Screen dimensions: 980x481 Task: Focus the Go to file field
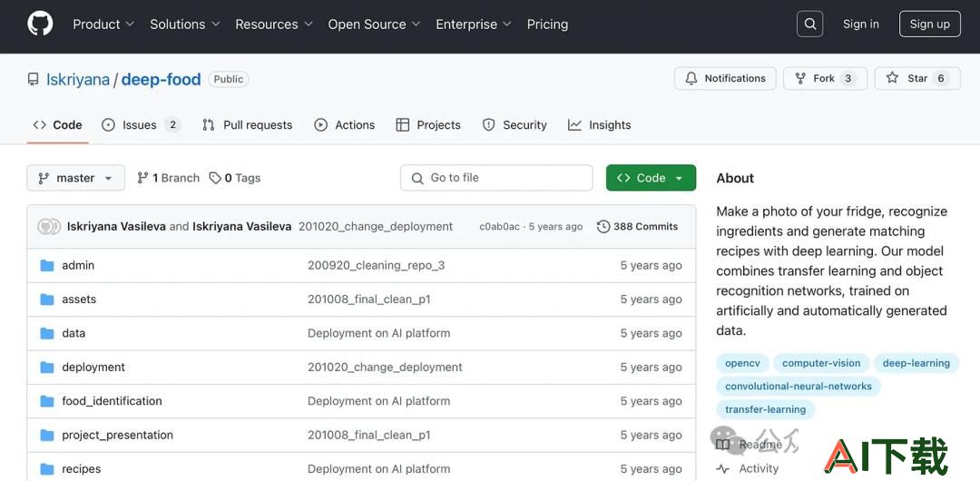click(x=496, y=178)
